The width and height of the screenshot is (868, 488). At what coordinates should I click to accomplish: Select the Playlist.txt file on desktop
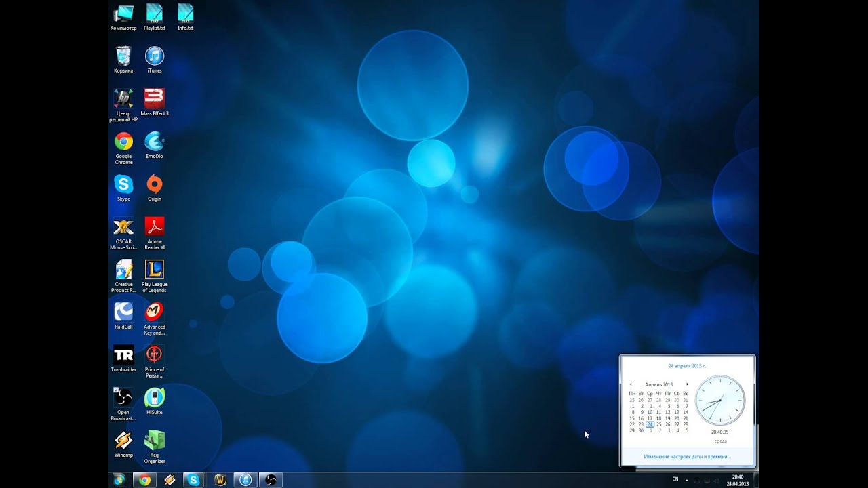tap(155, 18)
